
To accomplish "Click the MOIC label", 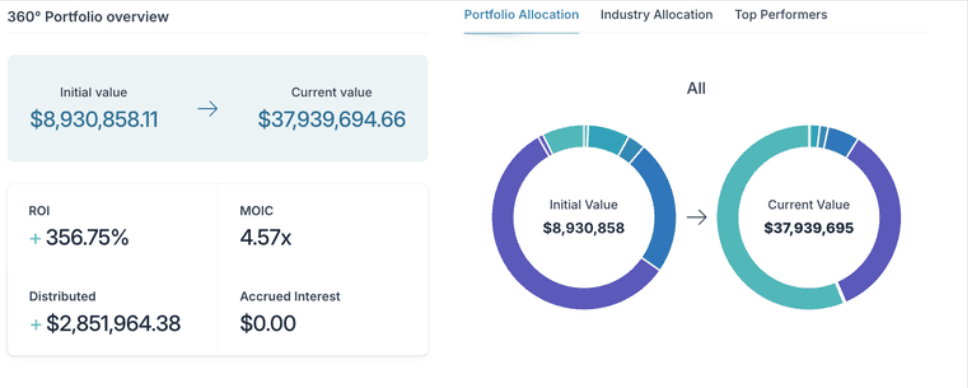I will [x=256, y=211].
